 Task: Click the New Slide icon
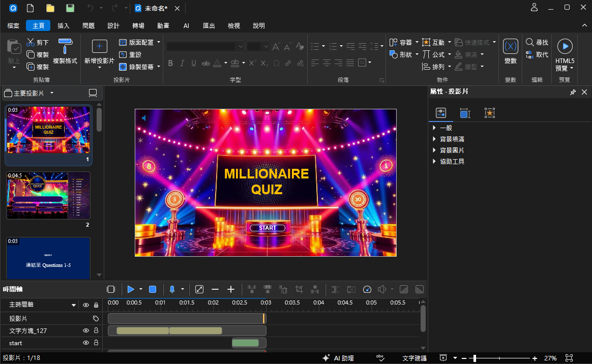coord(99,46)
